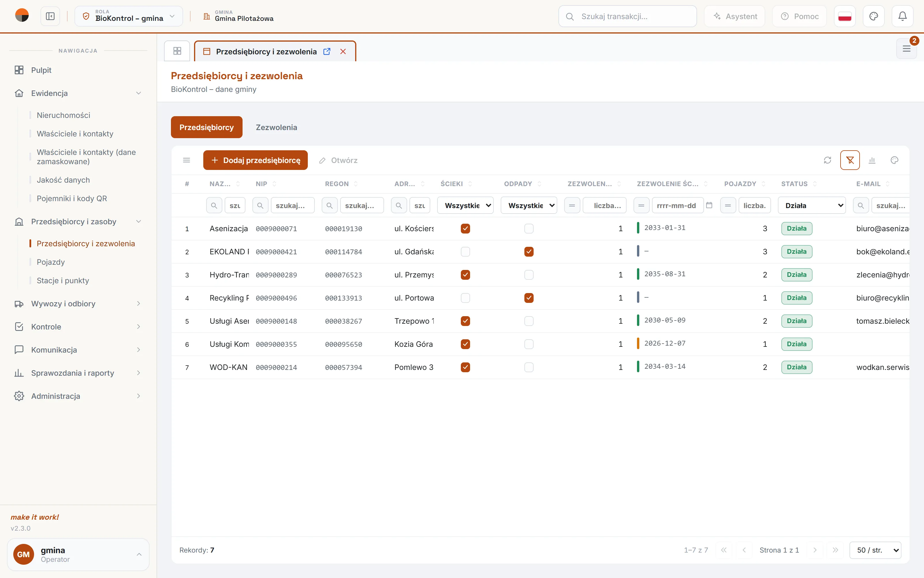Image resolution: width=924 pixels, height=578 pixels.
Task: Click search icon in NIP filter
Action: 260,206
